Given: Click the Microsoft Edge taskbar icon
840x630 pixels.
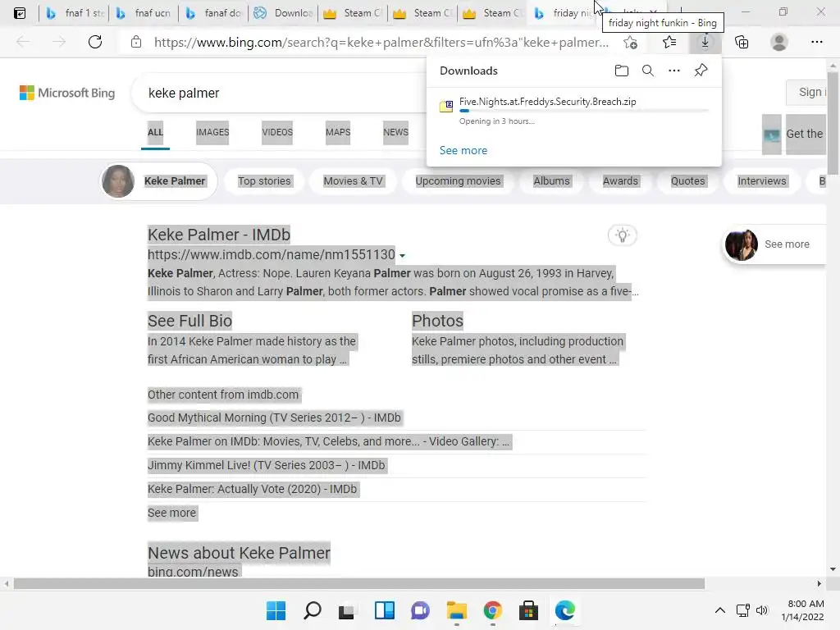Looking at the screenshot, I should pos(564,610).
